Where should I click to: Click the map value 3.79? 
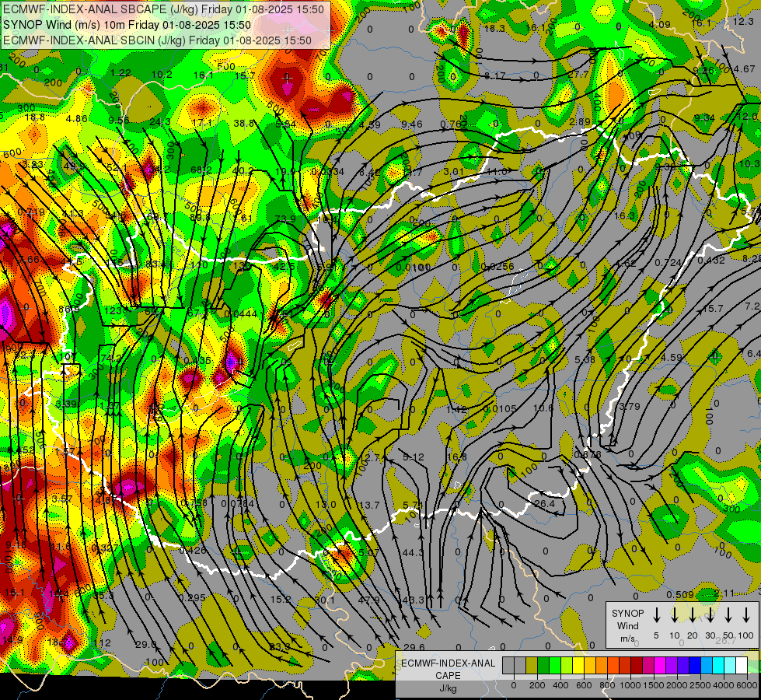click(x=630, y=406)
